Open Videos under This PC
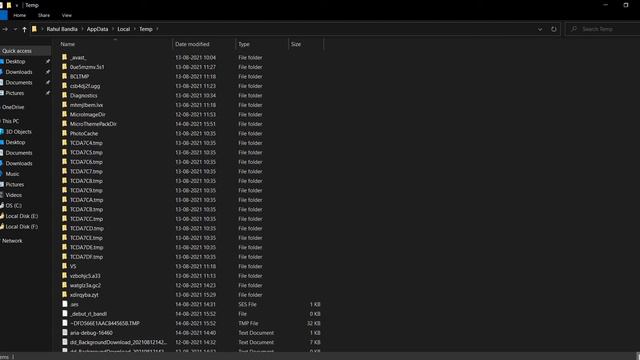 (x=13, y=195)
